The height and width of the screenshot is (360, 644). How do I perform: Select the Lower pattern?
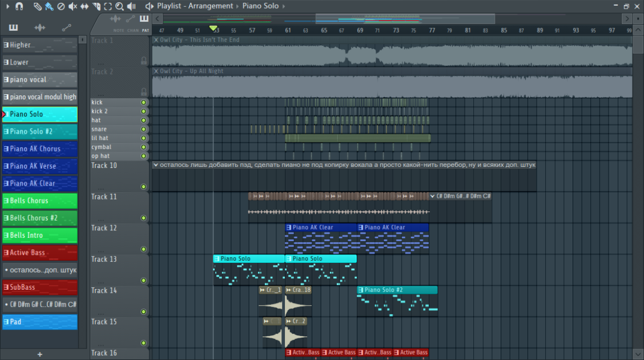pyautogui.click(x=40, y=62)
